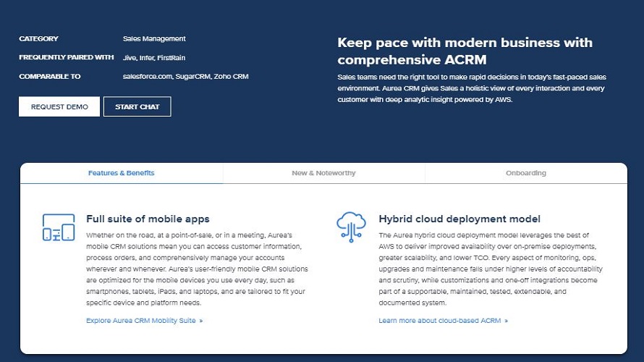Open Learn more about cloud-based ACRM link
The height and width of the screenshot is (362, 644).
click(x=443, y=321)
